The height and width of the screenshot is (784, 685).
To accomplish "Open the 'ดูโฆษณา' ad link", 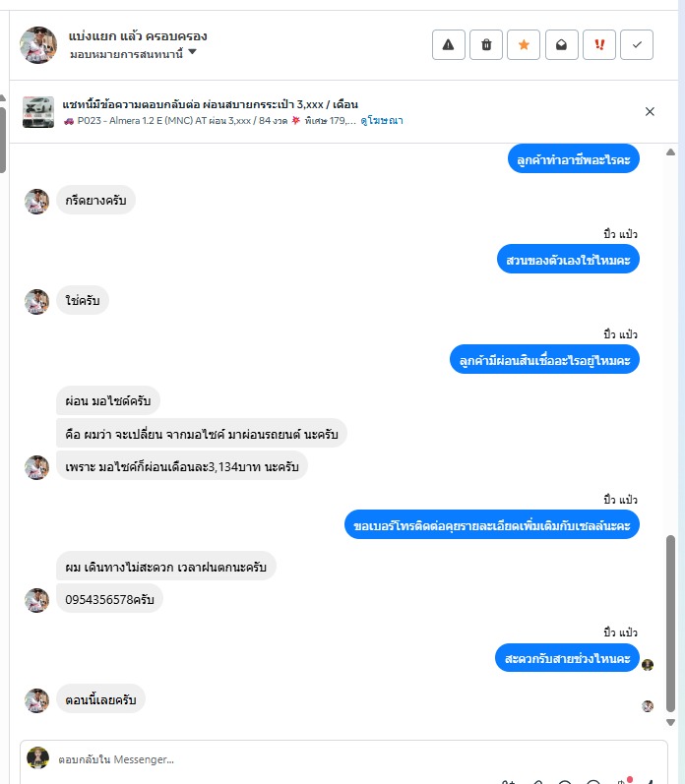I will click(382, 121).
